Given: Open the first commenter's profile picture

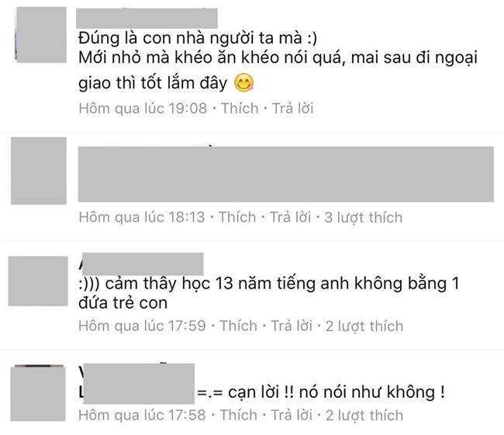Looking at the screenshot, I should (x=41, y=35).
